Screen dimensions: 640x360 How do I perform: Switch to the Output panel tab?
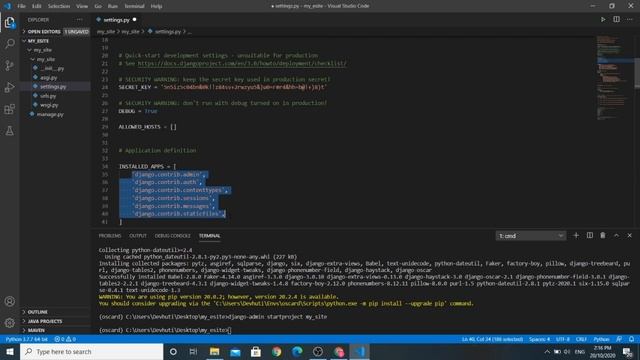click(x=138, y=236)
